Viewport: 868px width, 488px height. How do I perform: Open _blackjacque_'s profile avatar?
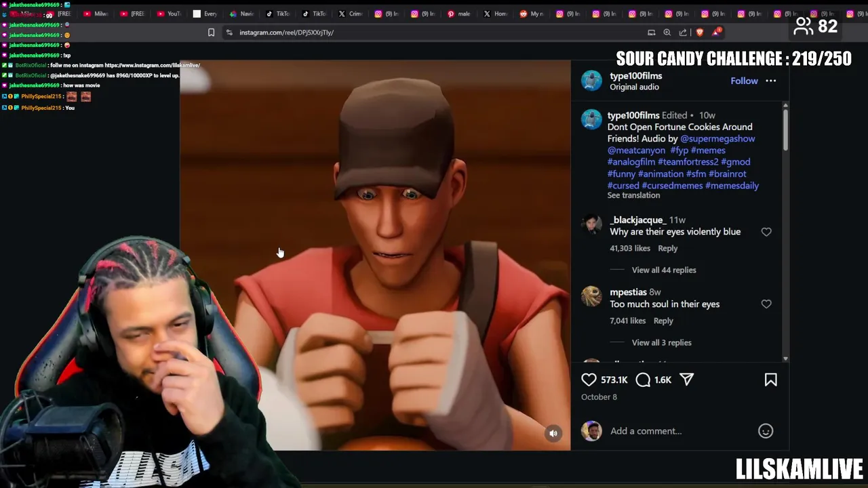[x=591, y=224]
